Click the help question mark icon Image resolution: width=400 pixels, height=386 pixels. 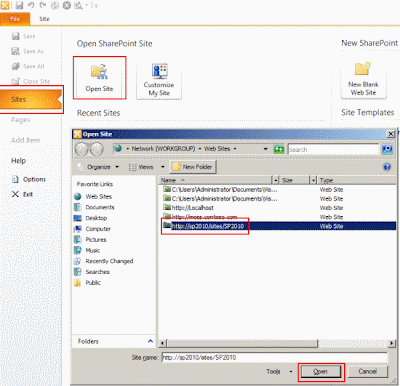click(x=387, y=167)
